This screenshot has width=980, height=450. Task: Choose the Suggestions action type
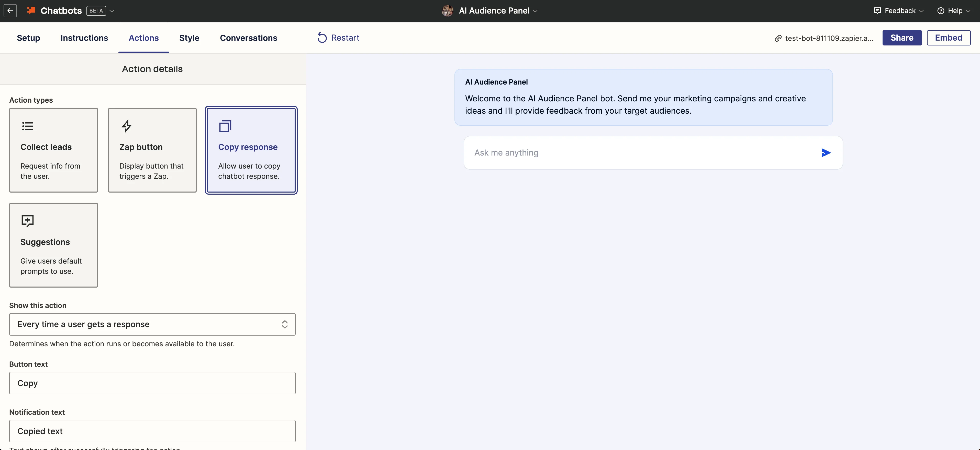coord(54,245)
